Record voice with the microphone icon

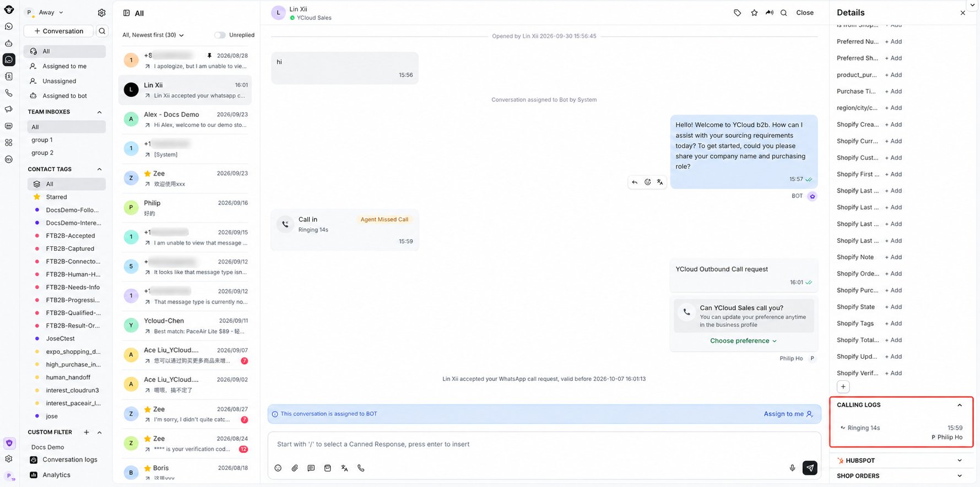click(x=792, y=468)
